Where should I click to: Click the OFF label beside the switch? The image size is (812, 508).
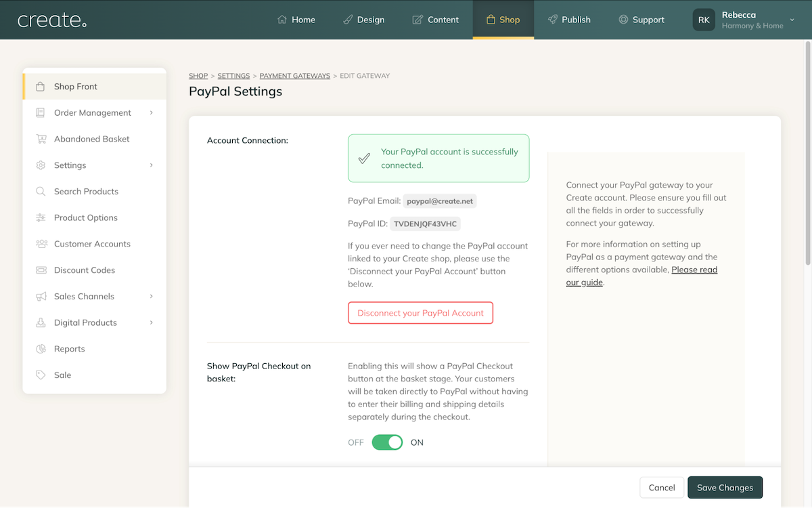(x=356, y=442)
